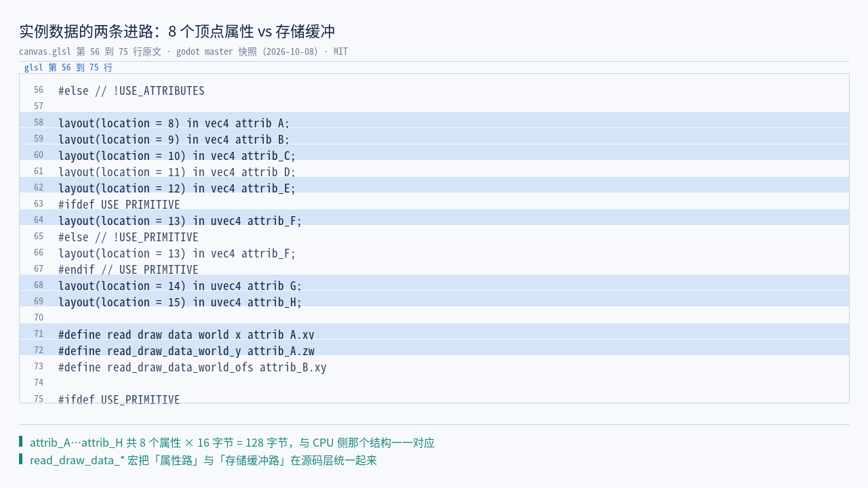Click the heading about 8 个顶点属性 vs 存储缓冲

pyautogui.click(x=177, y=31)
